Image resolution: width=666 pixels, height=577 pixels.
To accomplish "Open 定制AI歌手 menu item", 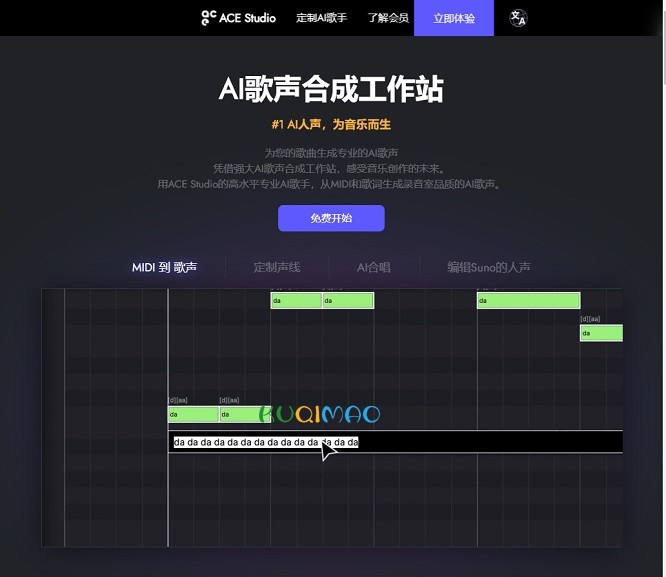I will tap(322, 18).
